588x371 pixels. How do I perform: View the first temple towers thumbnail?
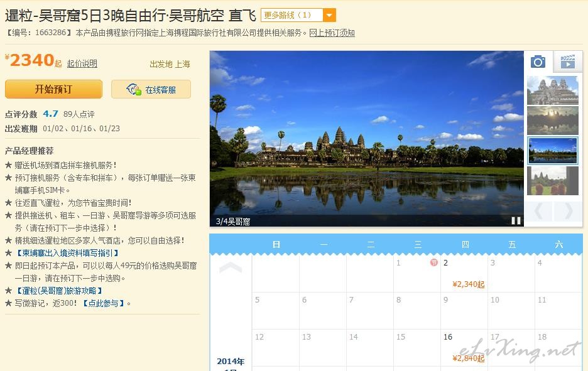(552, 90)
